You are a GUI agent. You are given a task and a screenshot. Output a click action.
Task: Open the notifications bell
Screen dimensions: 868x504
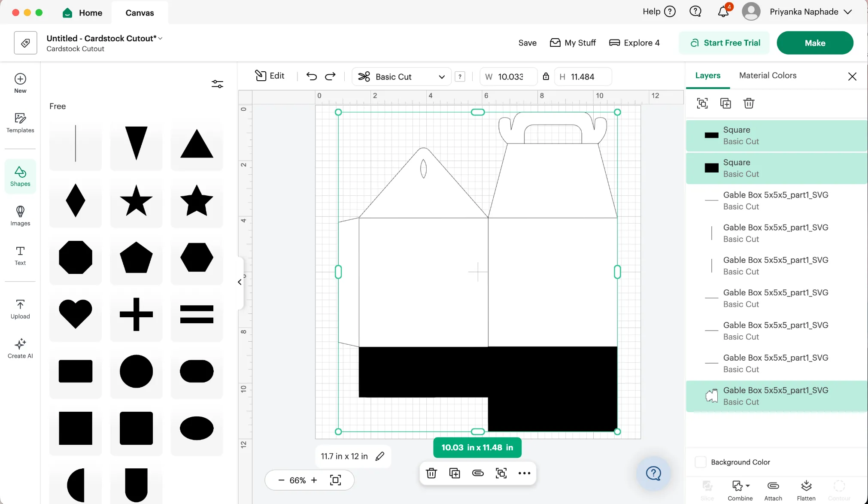[723, 12]
